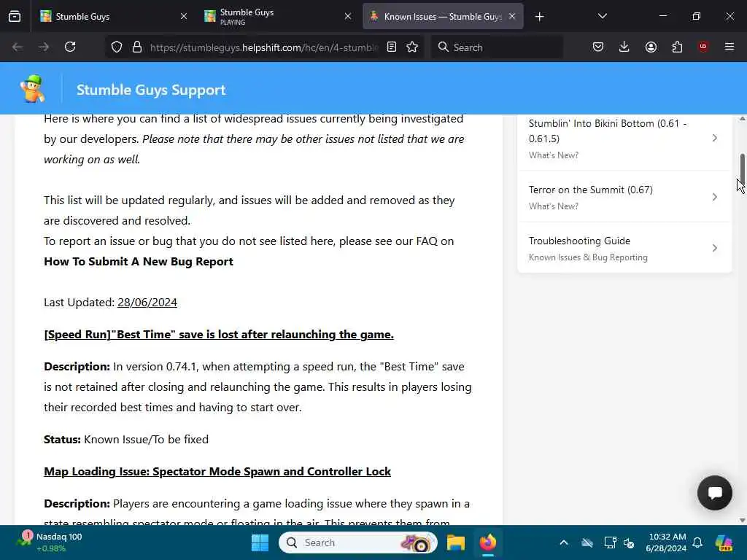Open the taskbar clock and date
Viewport: 747px width, 560px height.
pyautogui.click(x=667, y=542)
